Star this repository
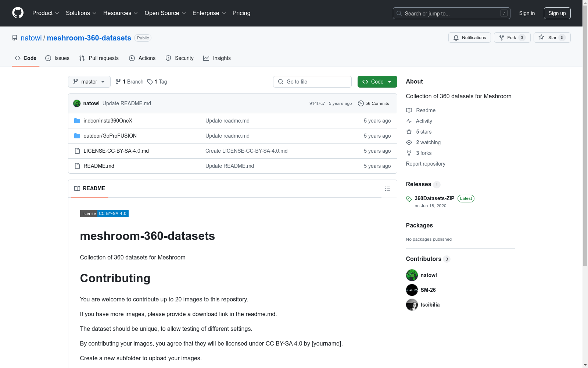This screenshot has width=588, height=368. 552,38
